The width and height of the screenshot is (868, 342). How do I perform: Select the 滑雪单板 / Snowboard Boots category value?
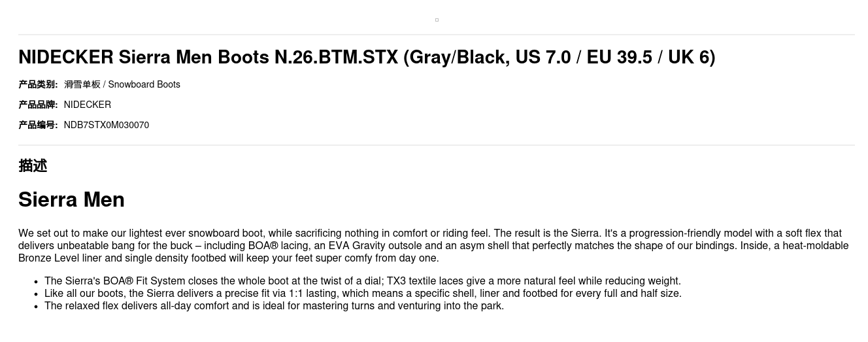(122, 84)
